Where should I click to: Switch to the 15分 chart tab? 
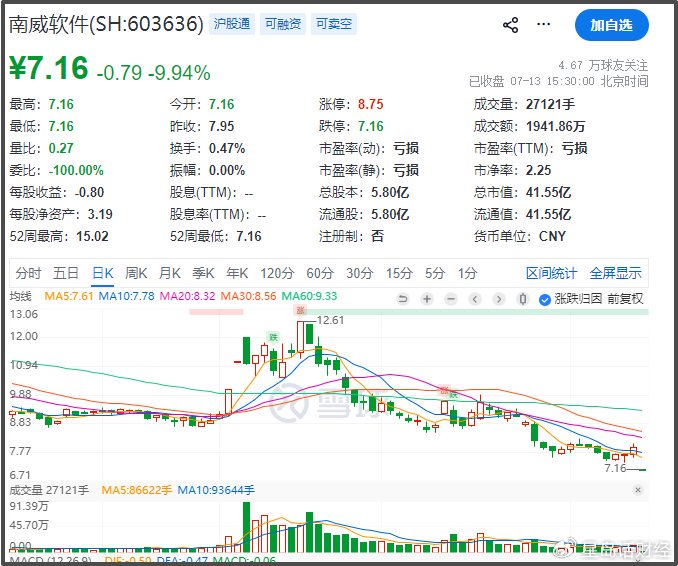pyautogui.click(x=399, y=273)
